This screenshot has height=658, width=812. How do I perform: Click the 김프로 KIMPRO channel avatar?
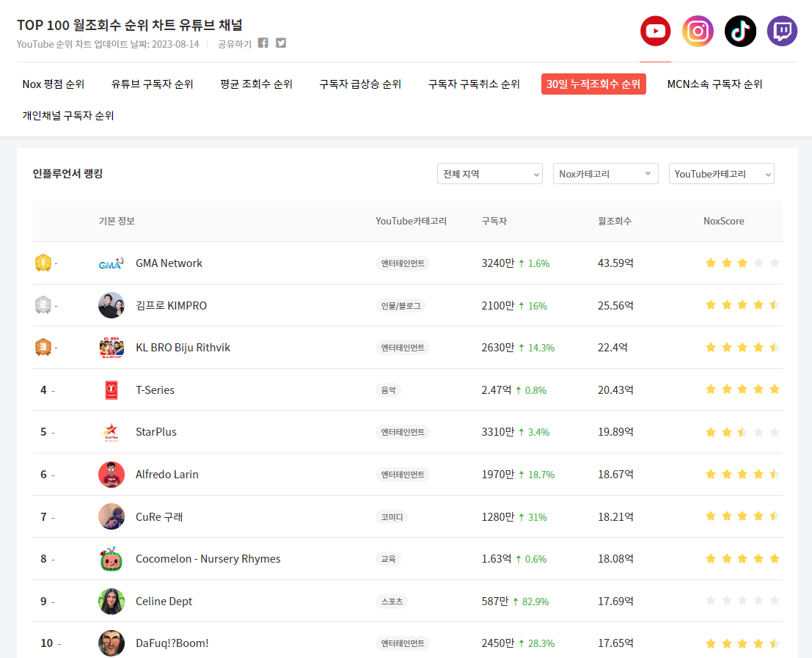111,305
